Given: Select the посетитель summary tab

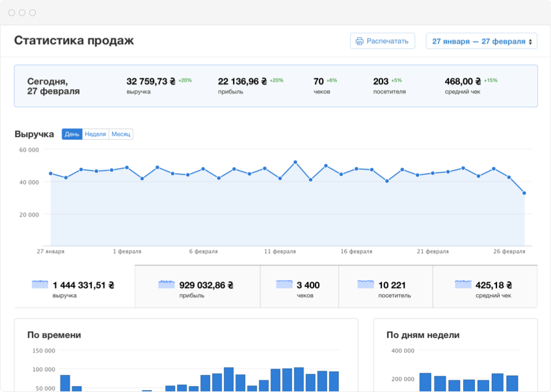Looking at the screenshot, I should click(x=385, y=287).
